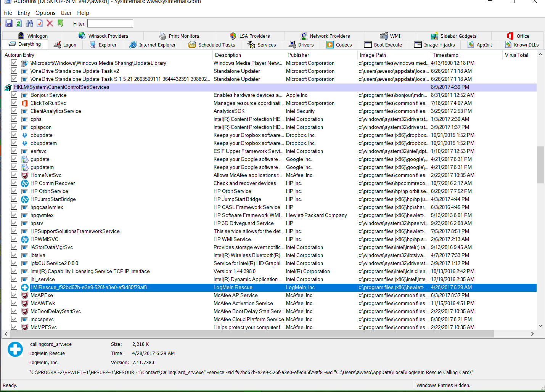Click the Save toolbar icon
The width and height of the screenshot is (545, 392).
(8, 23)
